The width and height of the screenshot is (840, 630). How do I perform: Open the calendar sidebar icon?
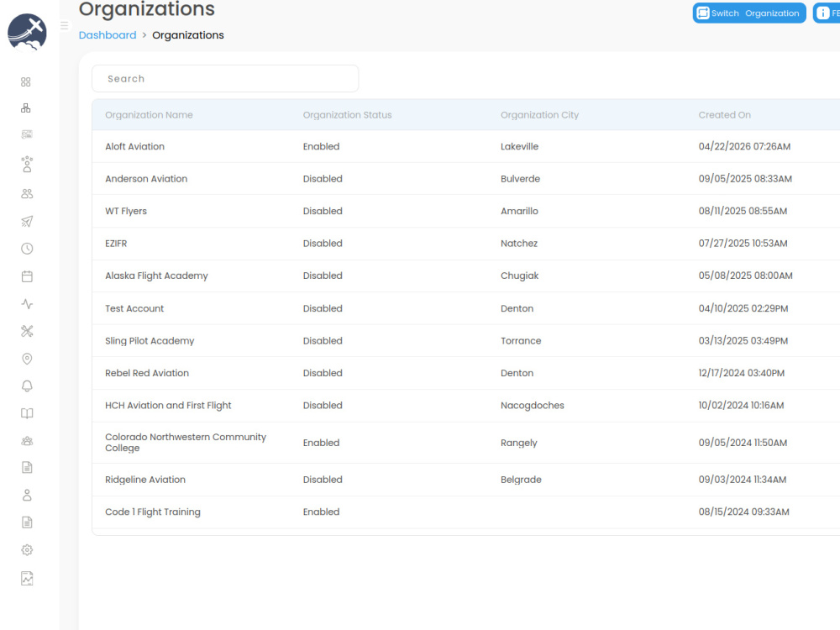pyautogui.click(x=27, y=276)
